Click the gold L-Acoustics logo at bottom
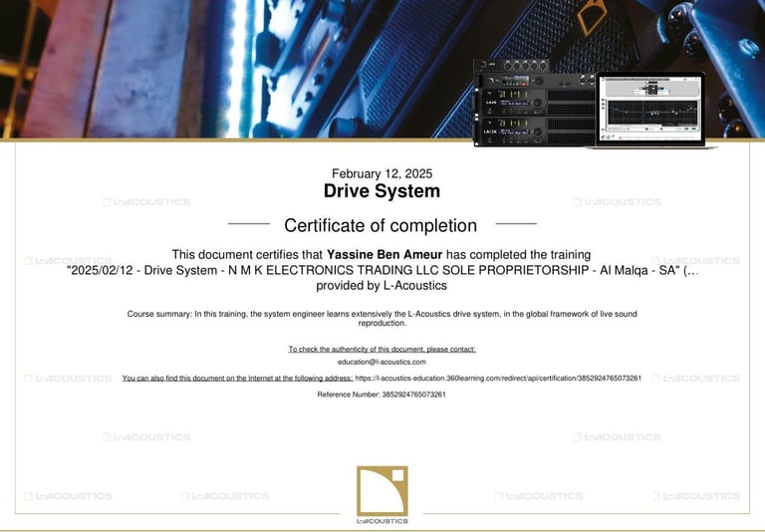Screen dimensions: 765x532 (x=382, y=490)
